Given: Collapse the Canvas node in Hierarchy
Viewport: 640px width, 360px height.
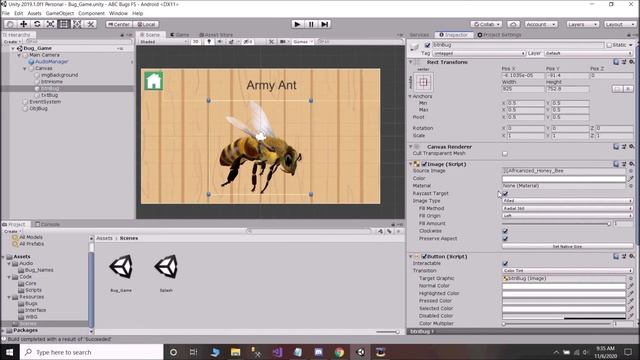Looking at the screenshot, I should point(25,68).
